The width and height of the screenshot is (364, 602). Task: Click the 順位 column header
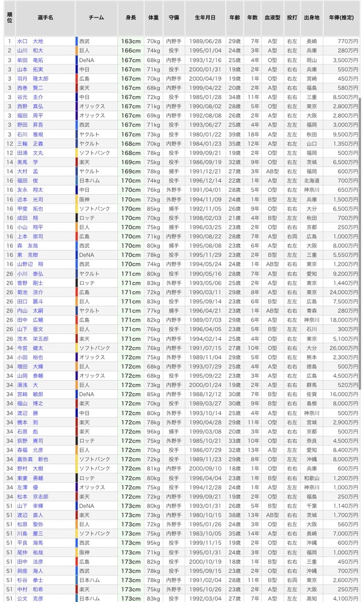pyautogui.click(x=10, y=18)
